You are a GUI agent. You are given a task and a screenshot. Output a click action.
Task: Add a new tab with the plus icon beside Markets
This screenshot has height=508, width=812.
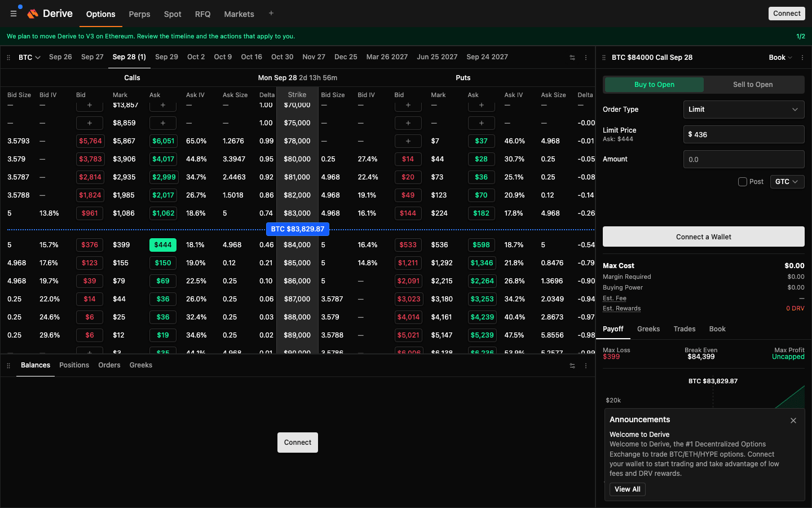[271, 13]
